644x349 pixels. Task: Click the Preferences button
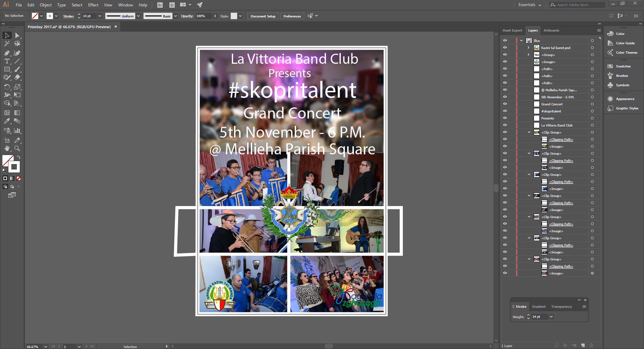coord(292,16)
